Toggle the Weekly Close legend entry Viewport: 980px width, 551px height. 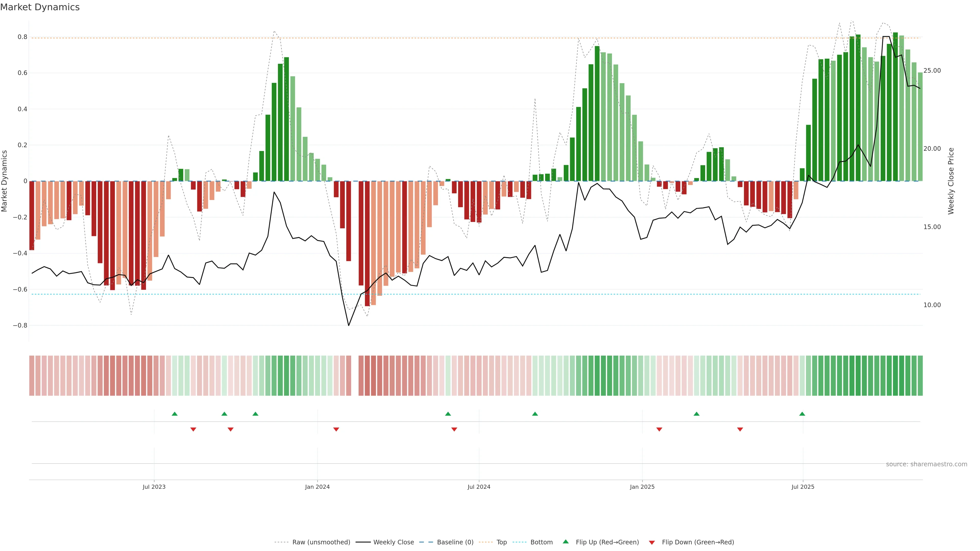pyautogui.click(x=393, y=542)
